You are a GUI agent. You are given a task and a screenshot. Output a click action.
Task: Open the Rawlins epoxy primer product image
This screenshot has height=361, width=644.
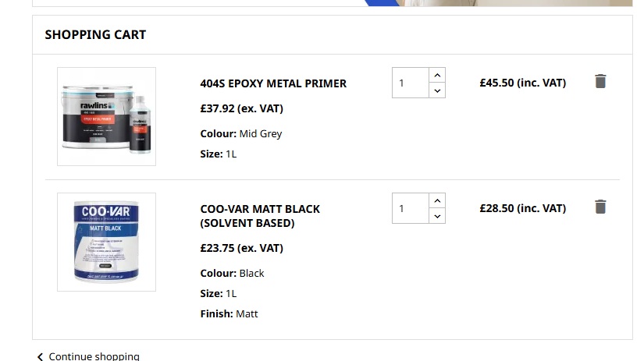(106, 116)
